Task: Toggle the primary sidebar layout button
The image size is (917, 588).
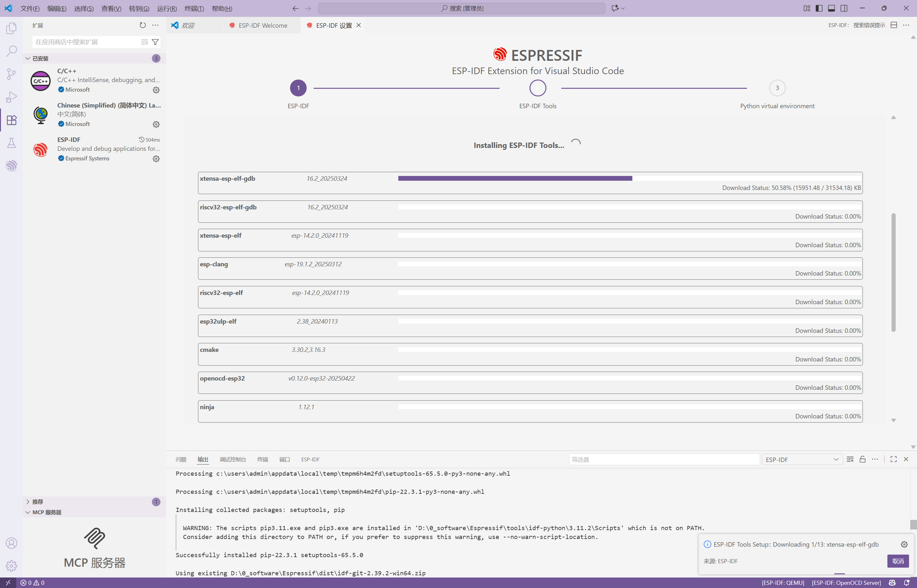Action: [819, 8]
